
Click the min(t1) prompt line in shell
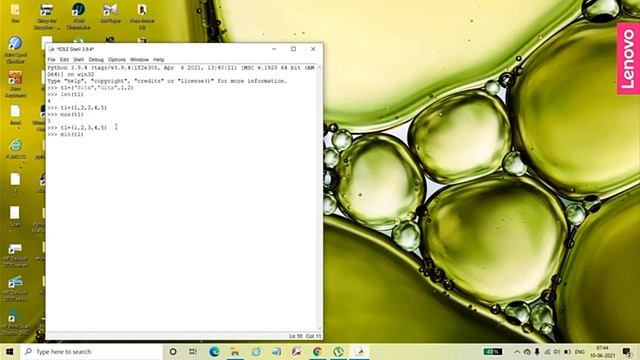65,134
